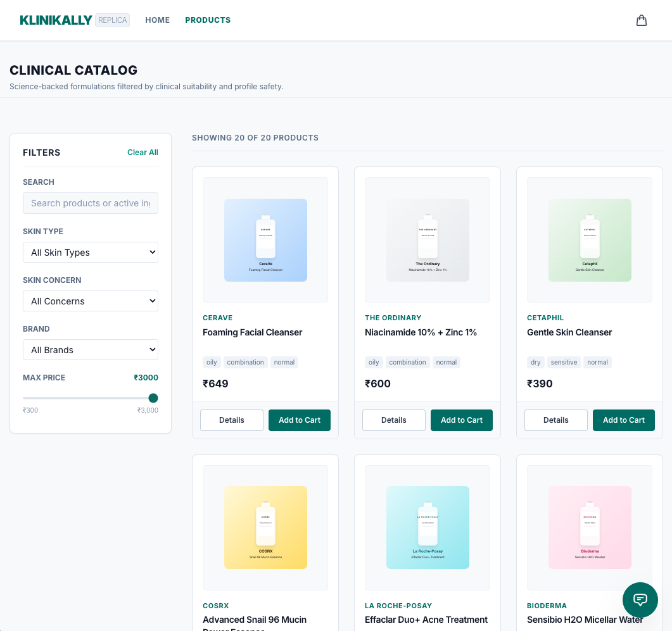Click Niacinamide 10% + Zinc 1% title
The width and height of the screenshot is (672, 631).
point(421,332)
